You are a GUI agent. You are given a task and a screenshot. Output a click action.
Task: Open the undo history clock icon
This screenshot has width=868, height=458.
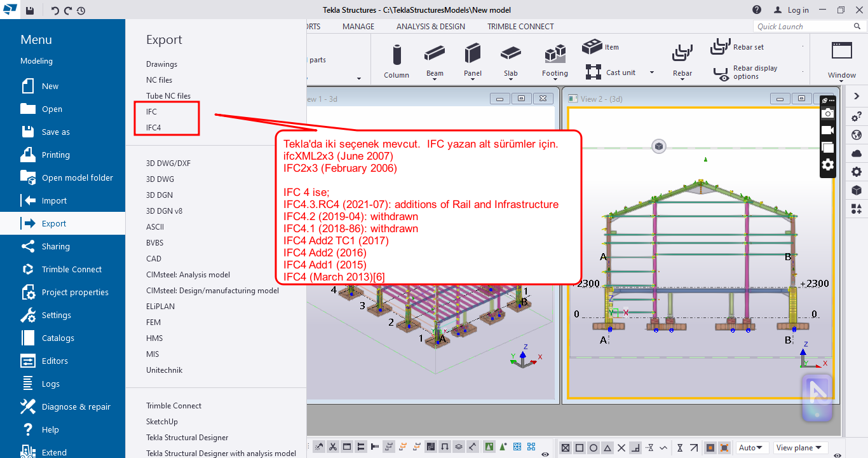(x=81, y=10)
